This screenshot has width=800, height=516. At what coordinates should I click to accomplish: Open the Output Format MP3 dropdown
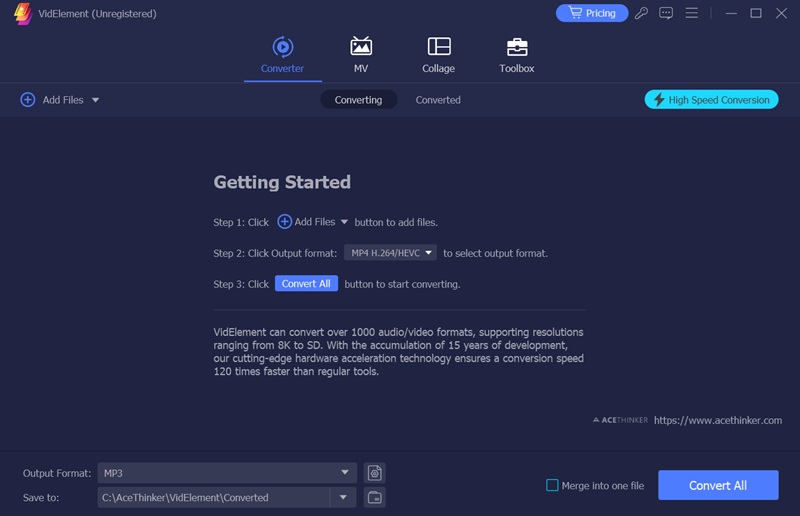pos(227,473)
